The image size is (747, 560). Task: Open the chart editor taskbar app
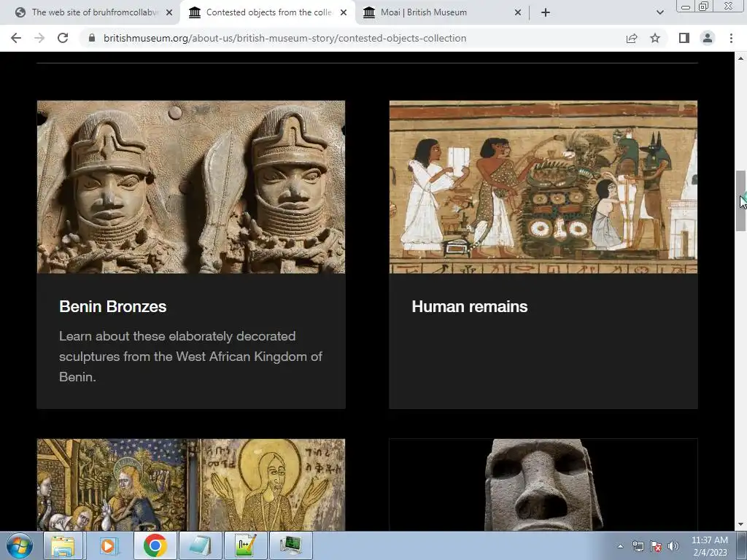point(246,545)
